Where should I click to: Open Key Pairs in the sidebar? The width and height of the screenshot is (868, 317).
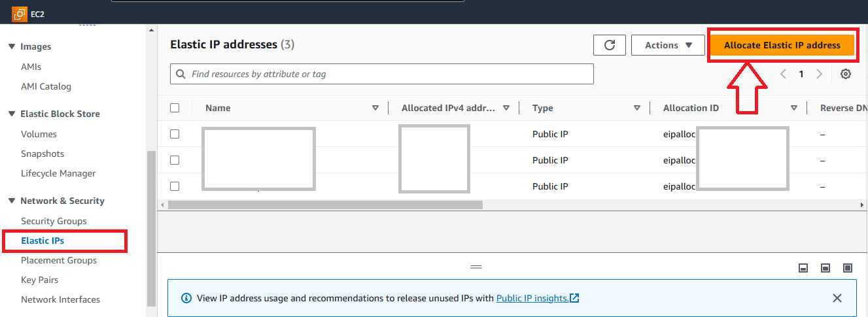[40, 280]
